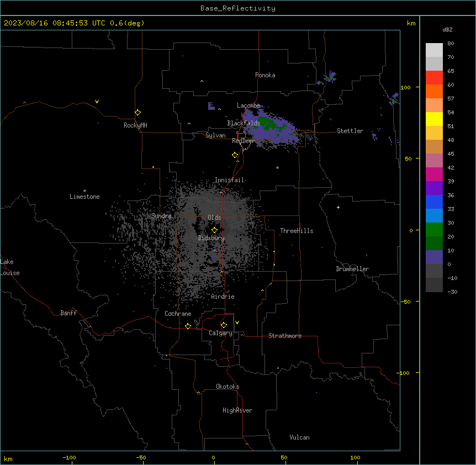Screen dimensions: 476x465
Task: Pick the slate purple 0-10 dBZ swatch
Action: click(434, 257)
